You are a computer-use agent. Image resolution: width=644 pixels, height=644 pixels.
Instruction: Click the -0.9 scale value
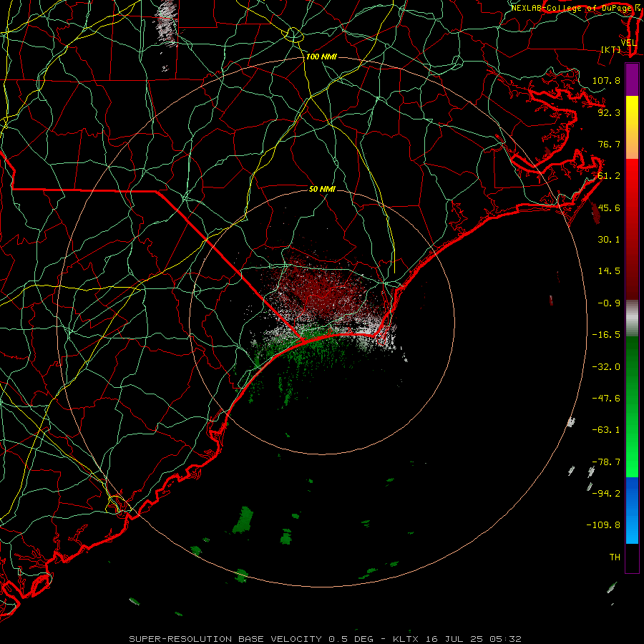coord(609,303)
